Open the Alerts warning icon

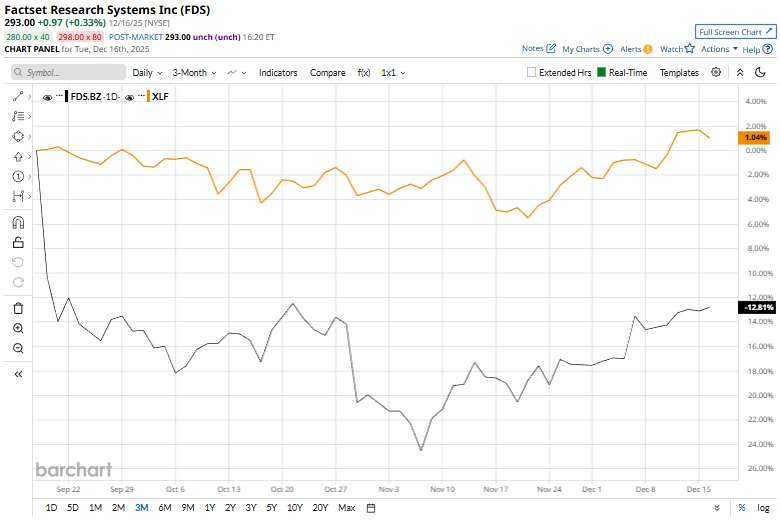point(648,49)
